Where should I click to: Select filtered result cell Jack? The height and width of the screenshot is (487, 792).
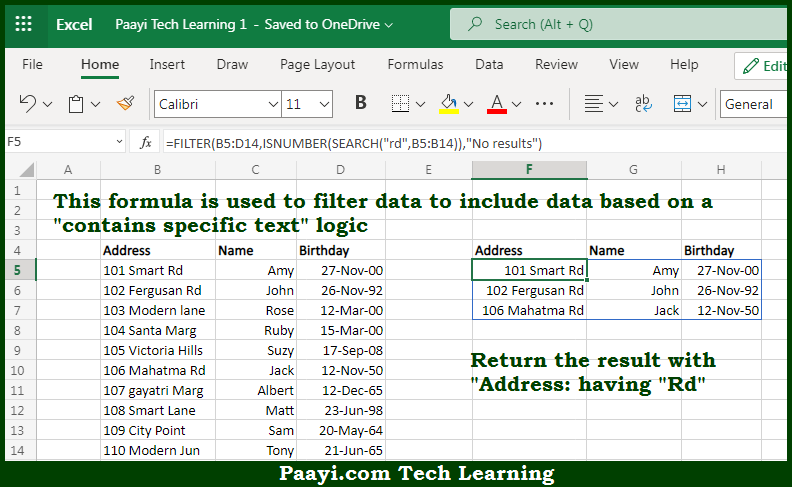pyautogui.click(x=634, y=310)
